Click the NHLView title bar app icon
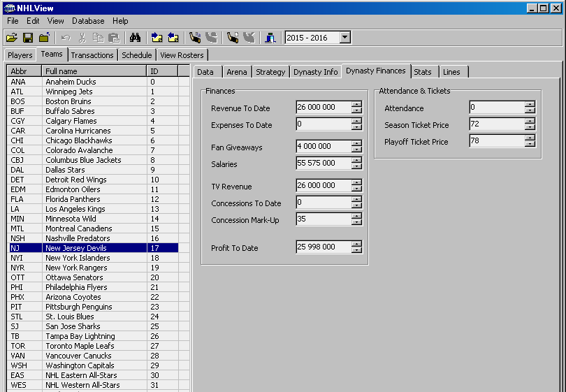 point(9,8)
